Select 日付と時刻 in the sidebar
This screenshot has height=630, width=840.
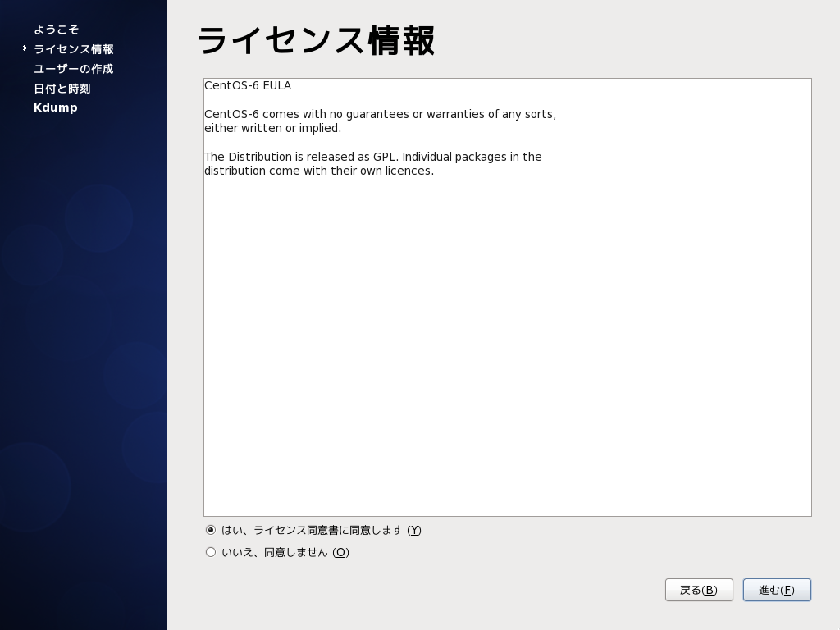[x=62, y=89]
